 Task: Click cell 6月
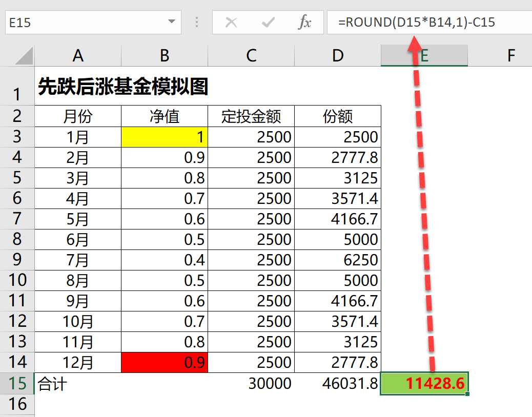(x=78, y=240)
